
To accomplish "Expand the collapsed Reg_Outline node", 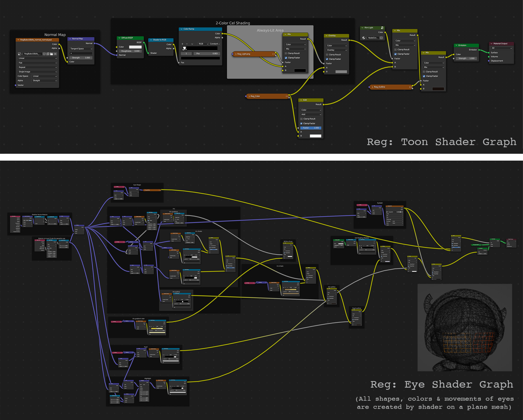I will pyautogui.click(x=372, y=87).
